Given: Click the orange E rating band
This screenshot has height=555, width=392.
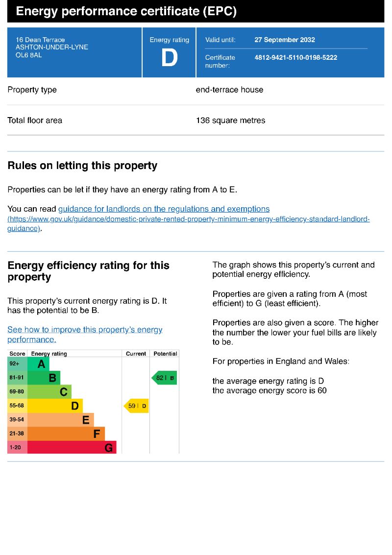Looking at the screenshot, I should [x=60, y=419].
